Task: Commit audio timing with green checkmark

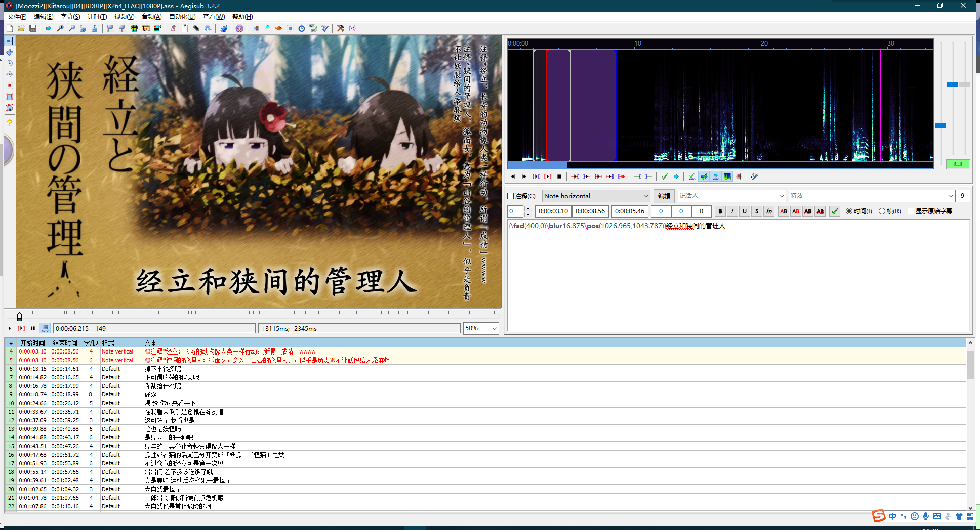Action: point(665,176)
